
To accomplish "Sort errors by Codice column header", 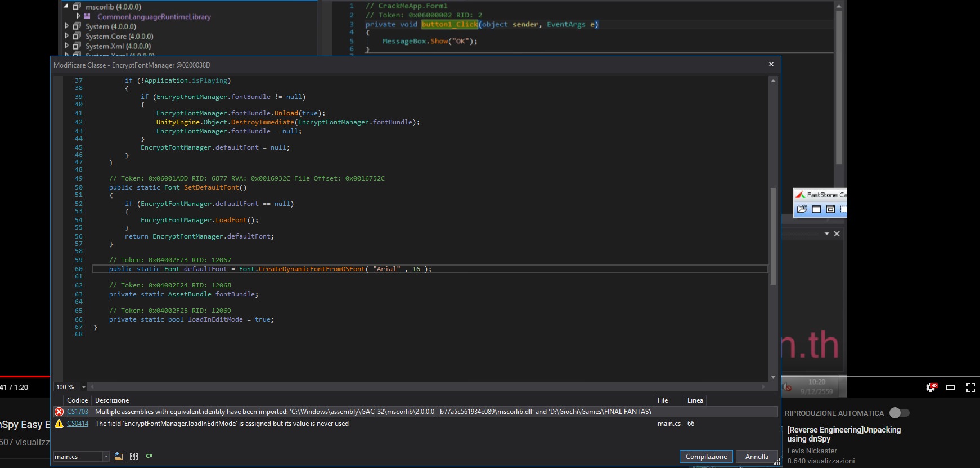I will click(x=78, y=400).
